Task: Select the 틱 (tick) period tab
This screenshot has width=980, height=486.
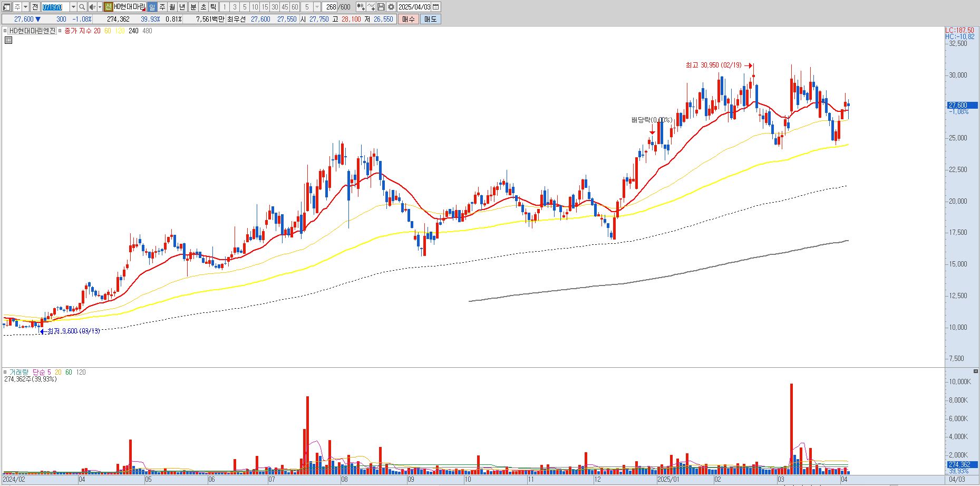Action: [x=213, y=7]
